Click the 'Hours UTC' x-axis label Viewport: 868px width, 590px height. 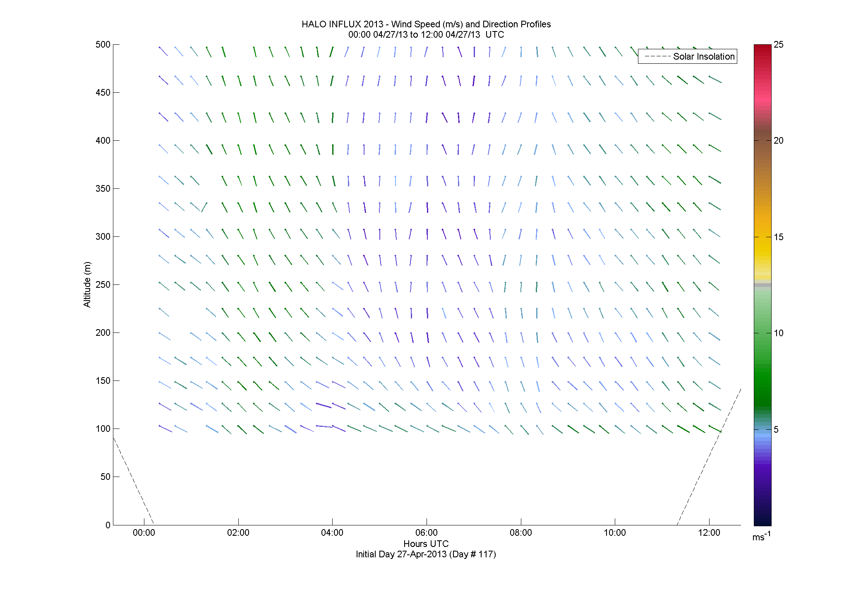426,544
